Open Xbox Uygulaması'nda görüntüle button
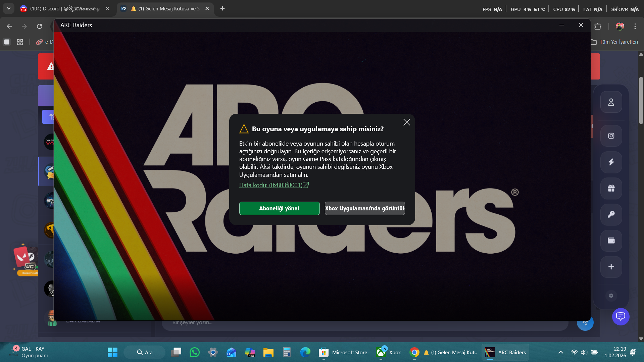 (365, 208)
